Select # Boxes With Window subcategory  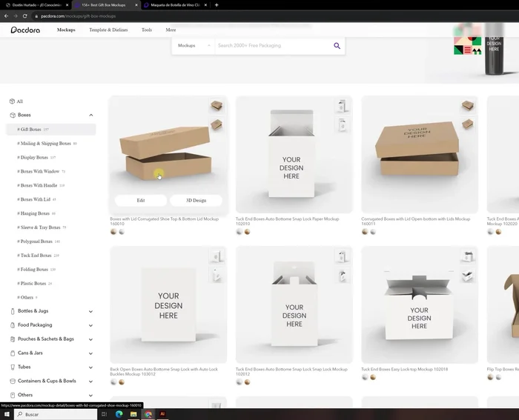point(40,171)
